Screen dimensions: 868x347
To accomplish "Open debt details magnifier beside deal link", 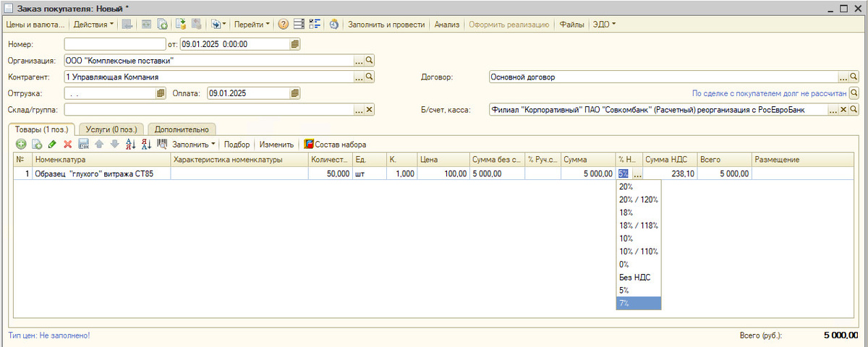I will tap(853, 93).
